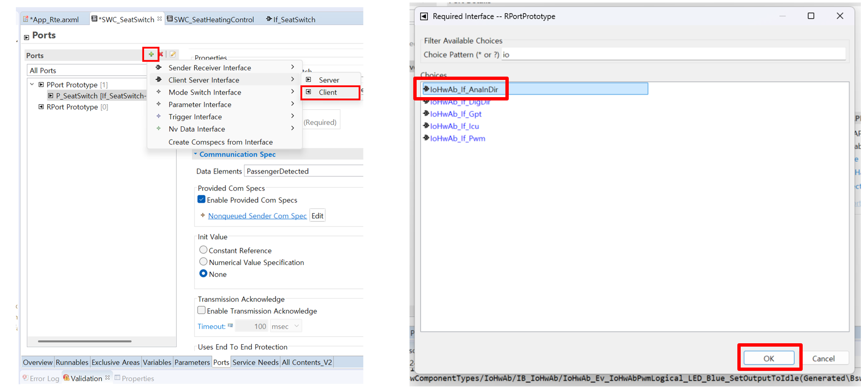Screen dimensions: 868x391
Task: Choose Client from the submenu
Action: tap(327, 92)
